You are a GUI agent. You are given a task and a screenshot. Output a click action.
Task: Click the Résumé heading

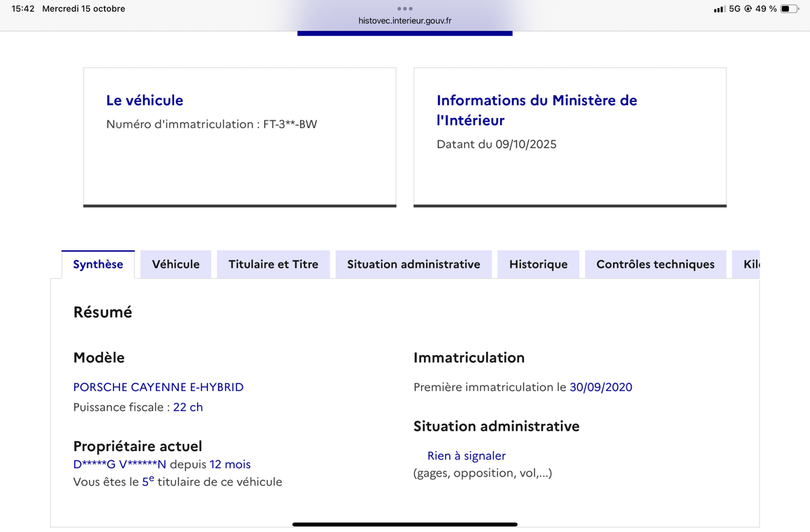point(103,313)
